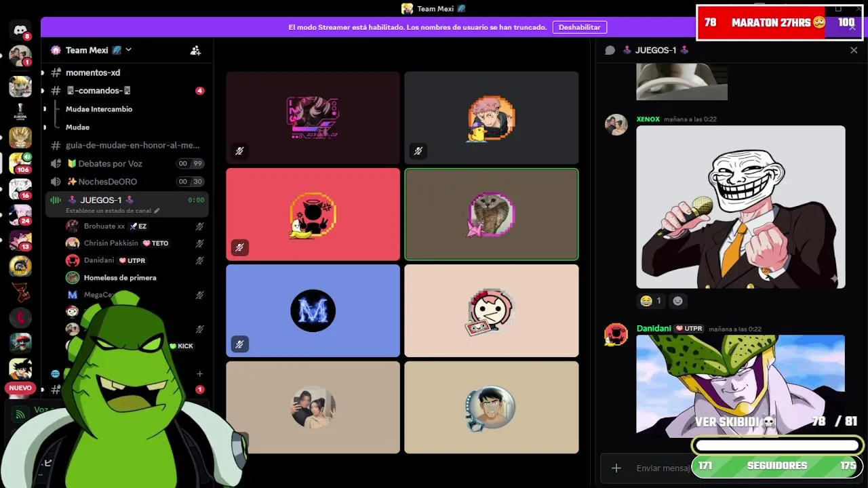Open the Europa League server icon
The width and height of the screenshot is (868, 488).
pyautogui.click(x=20, y=112)
